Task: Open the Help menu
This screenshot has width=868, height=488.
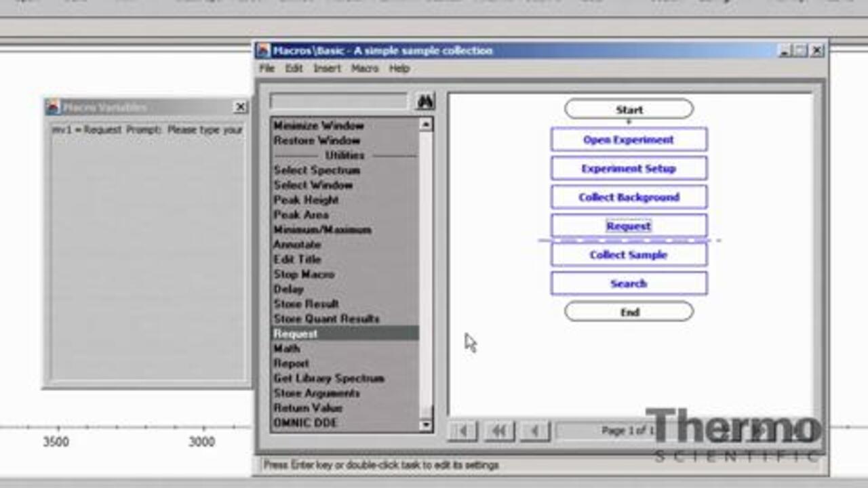Action: tap(399, 68)
